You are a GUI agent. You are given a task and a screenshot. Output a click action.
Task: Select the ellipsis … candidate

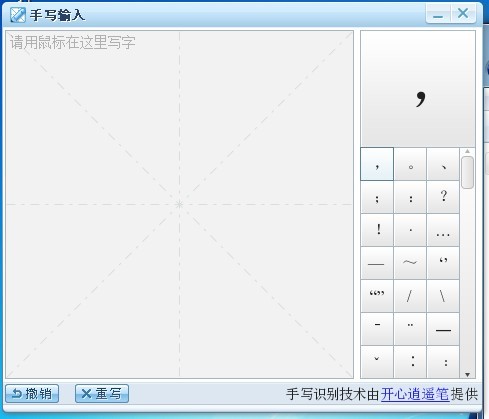pos(443,230)
